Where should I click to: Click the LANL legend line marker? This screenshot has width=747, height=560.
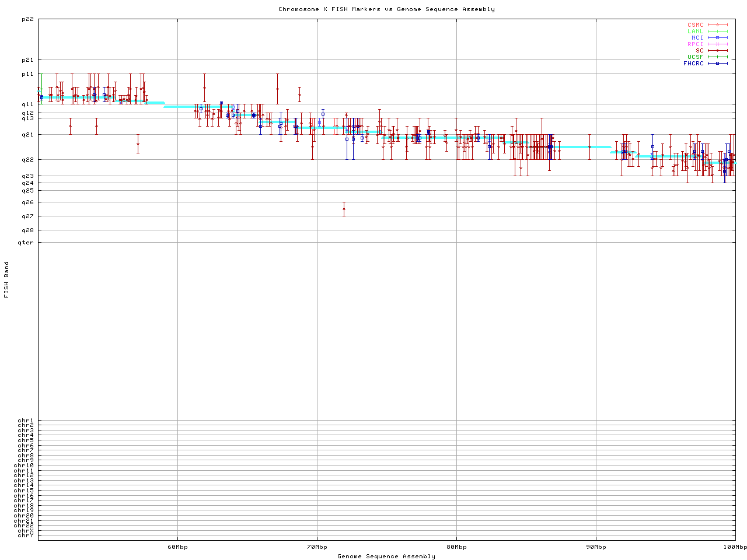pyautogui.click(x=717, y=32)
